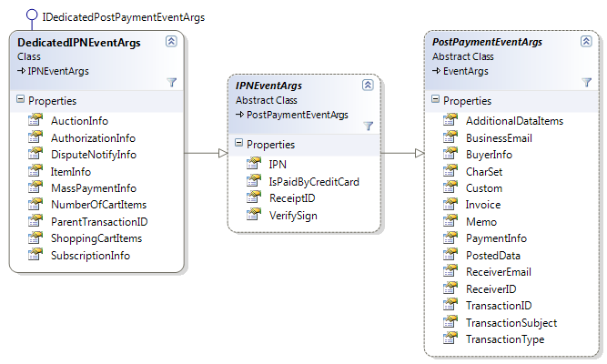Click the AuthorizationInfo property icon

(x=35, y=137)
